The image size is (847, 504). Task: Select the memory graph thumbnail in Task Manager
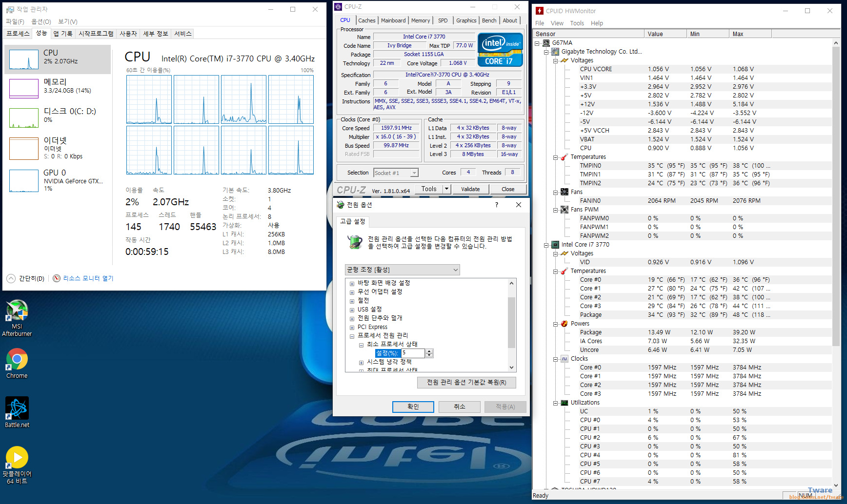(x=24, y=88)
